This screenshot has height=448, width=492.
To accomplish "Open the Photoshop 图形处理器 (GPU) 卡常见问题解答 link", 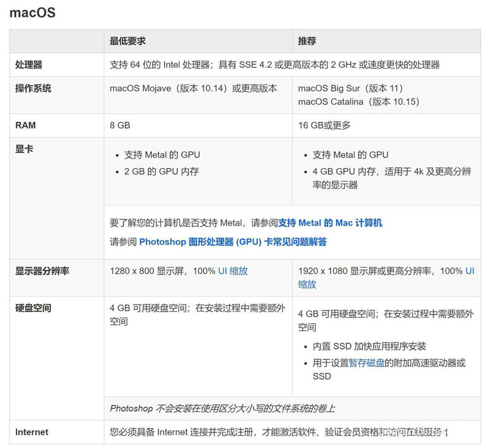I will click(233, 242).
